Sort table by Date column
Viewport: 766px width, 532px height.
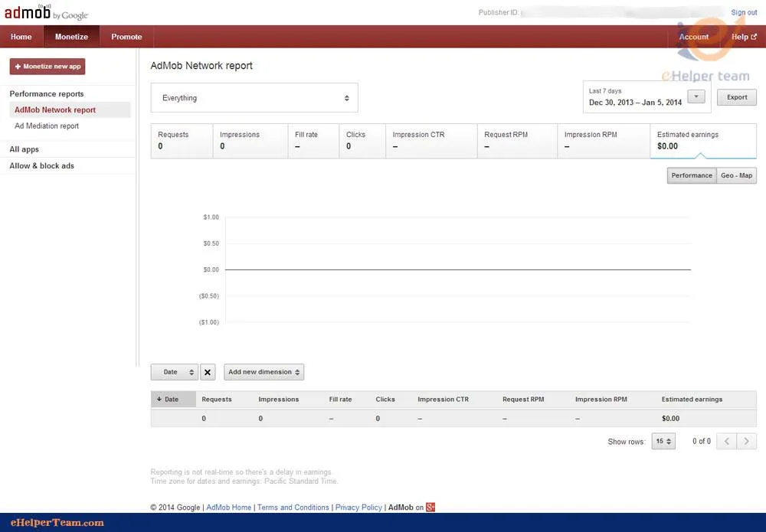point(173,400)
